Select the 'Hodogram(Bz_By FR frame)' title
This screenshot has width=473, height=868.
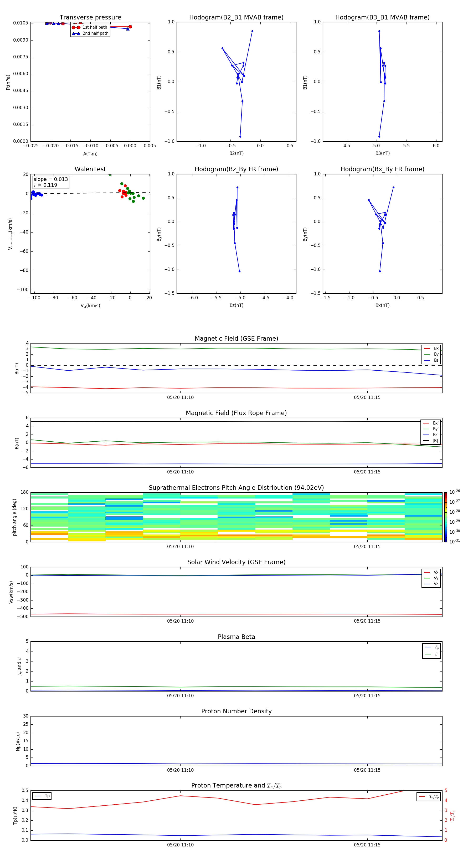236,169
